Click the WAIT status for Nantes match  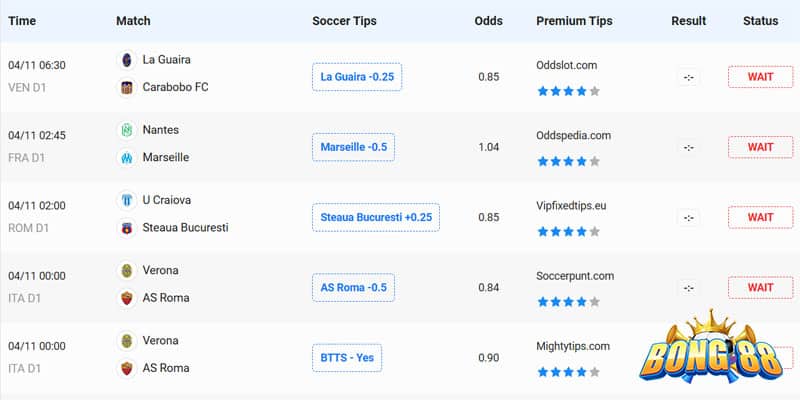click(761, 147)
